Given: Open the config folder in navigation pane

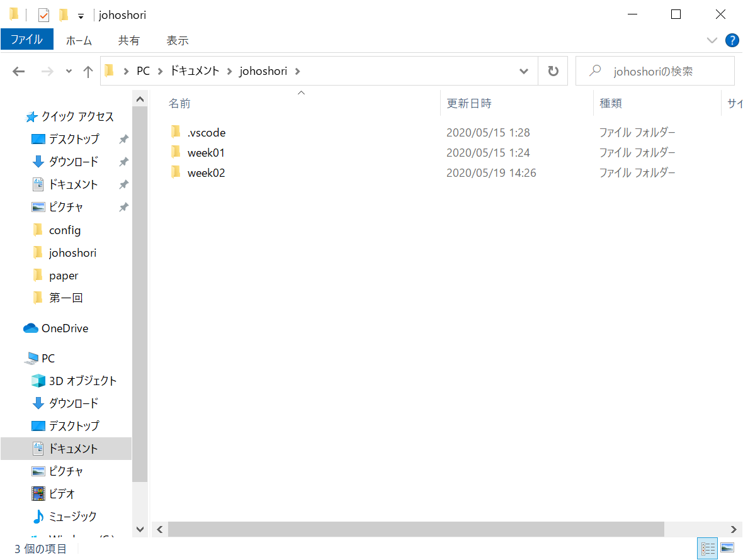Looking at the screenshot, I should 65,230.
